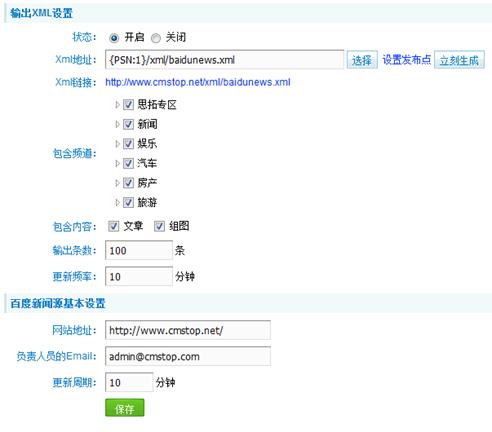Uncheck the 思拓专区 channel checkbox
This screenshot has height=432, width=492.
(128, 105)
